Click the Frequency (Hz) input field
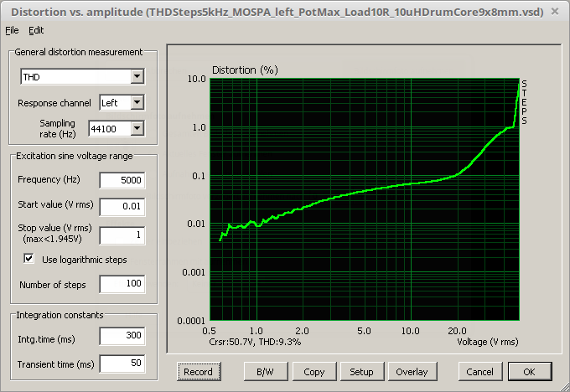 [x=122, y=180]
